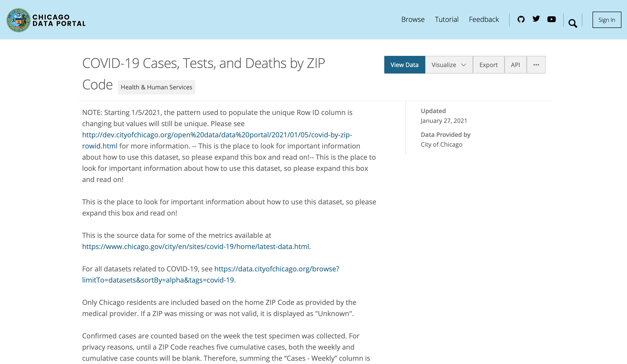Click the View Data button

(x=404, y=65)
